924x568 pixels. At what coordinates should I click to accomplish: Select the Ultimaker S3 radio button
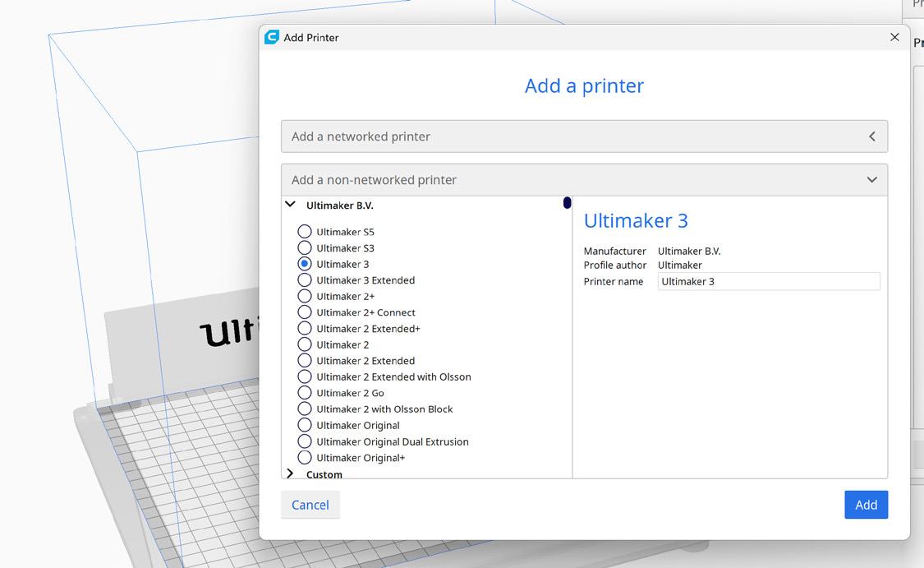click(305, 247)
